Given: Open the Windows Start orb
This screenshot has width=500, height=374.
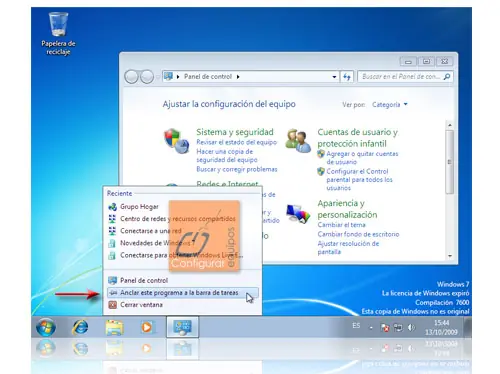Looking at the screenshot, I should point(46,327).
